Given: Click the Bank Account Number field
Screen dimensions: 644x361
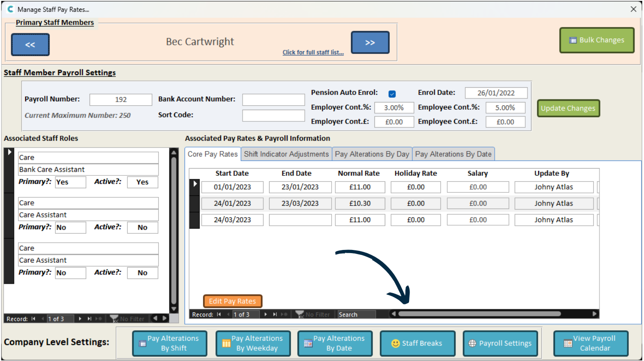Looking at the screenshot, I should (273, 99).
